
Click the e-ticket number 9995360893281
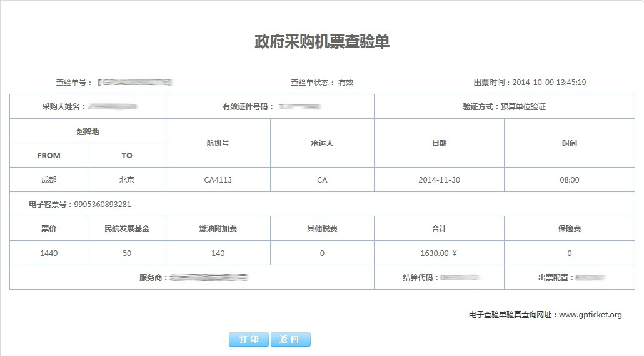[x=103, y=205]
